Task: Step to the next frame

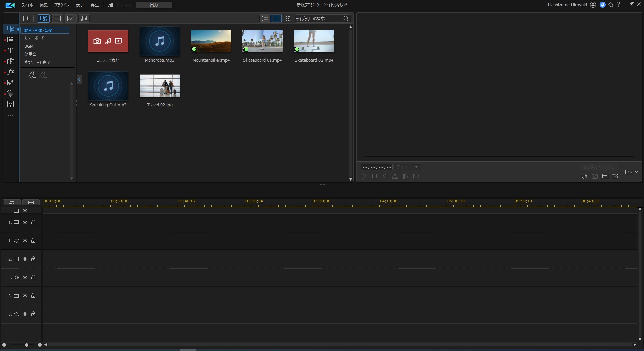Action: pos(406,176)
